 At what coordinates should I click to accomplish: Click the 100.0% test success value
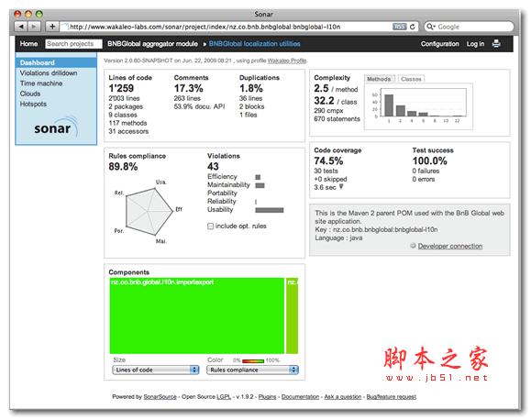click(x=430, y=160)
